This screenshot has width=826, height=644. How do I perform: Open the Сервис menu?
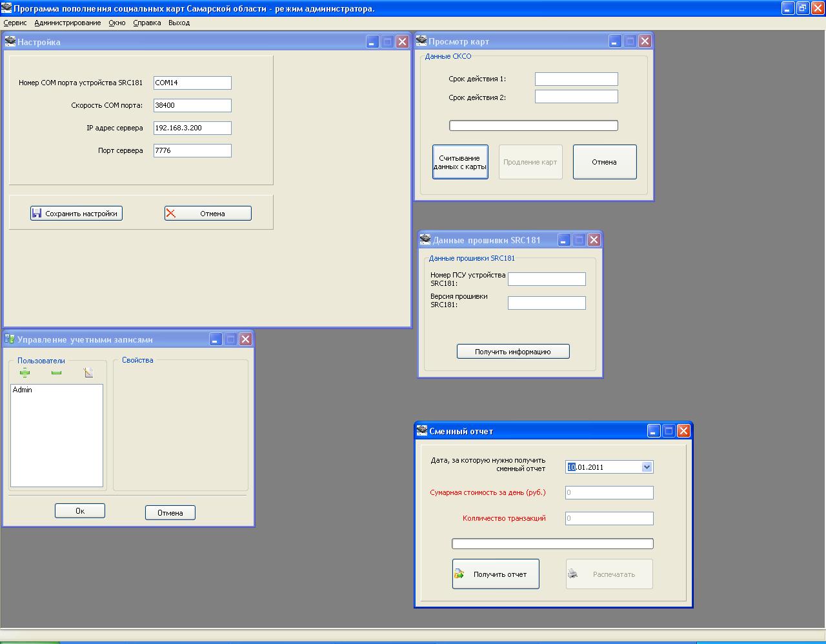click(x=15, y=23)
